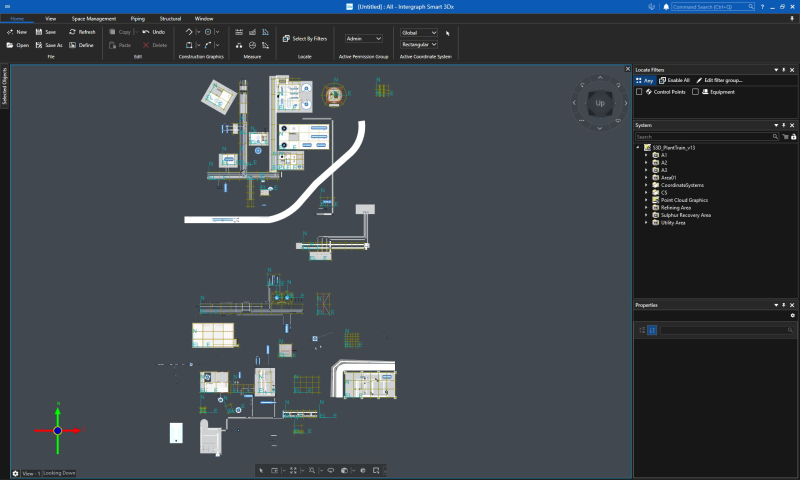This screenshot has height=480, width=800.
Task: Open the Structural ribbon tab
Action: click(x=170, y=18)
